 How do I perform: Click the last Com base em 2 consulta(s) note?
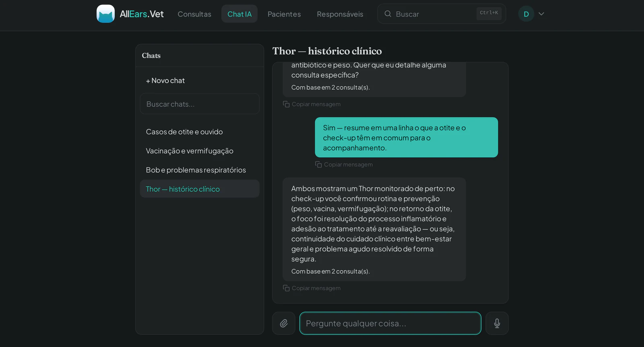click(330, 271)
